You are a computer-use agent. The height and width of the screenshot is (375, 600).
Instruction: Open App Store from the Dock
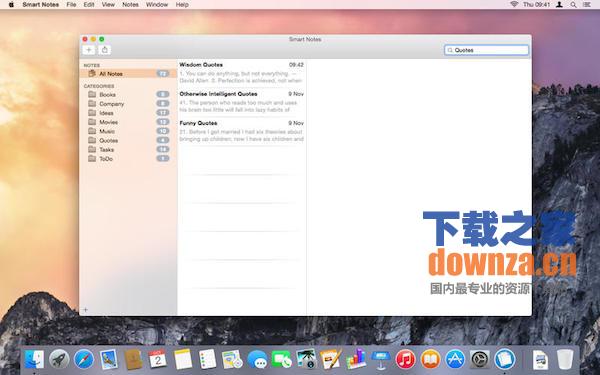(x=455, y=359)
